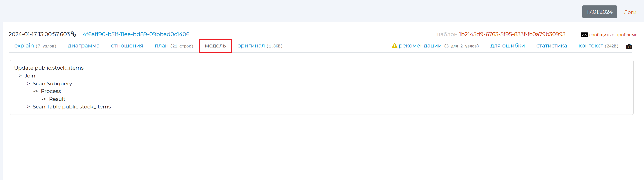
Task: Open the отношения tab
Action: [x=127, y=46]
